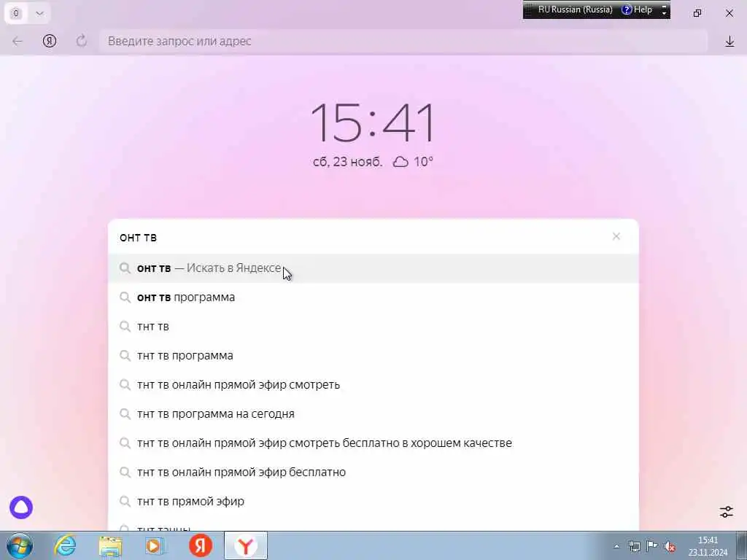Image resolution: width=747 pixels, height=560 pixels.
Task: Click the date сб, 23 нояб.
Action: (x=347, y=162)
